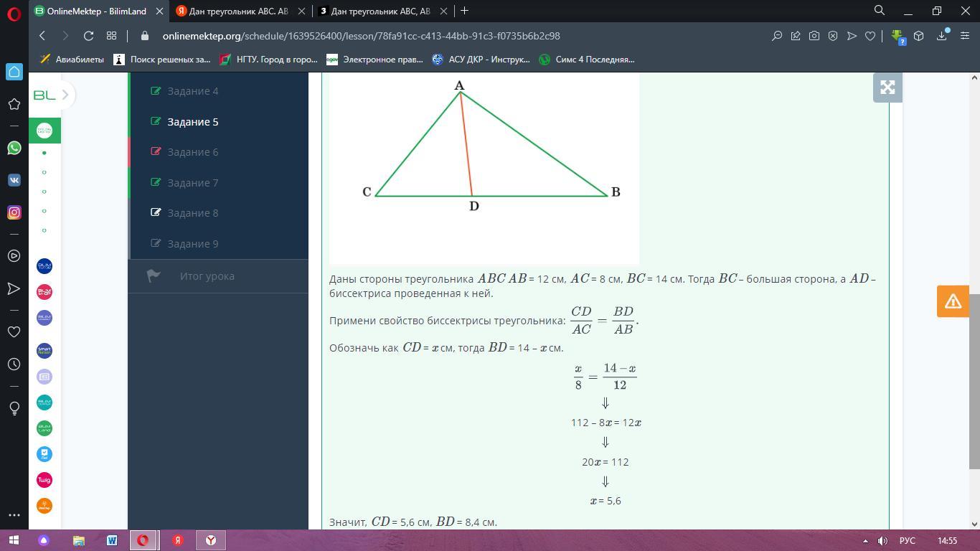Open 'НГТУ. Город в горо...' bookmark
The width and height of the screenshot is (980, 551).
pyautogui.click(x=268, y=60)
